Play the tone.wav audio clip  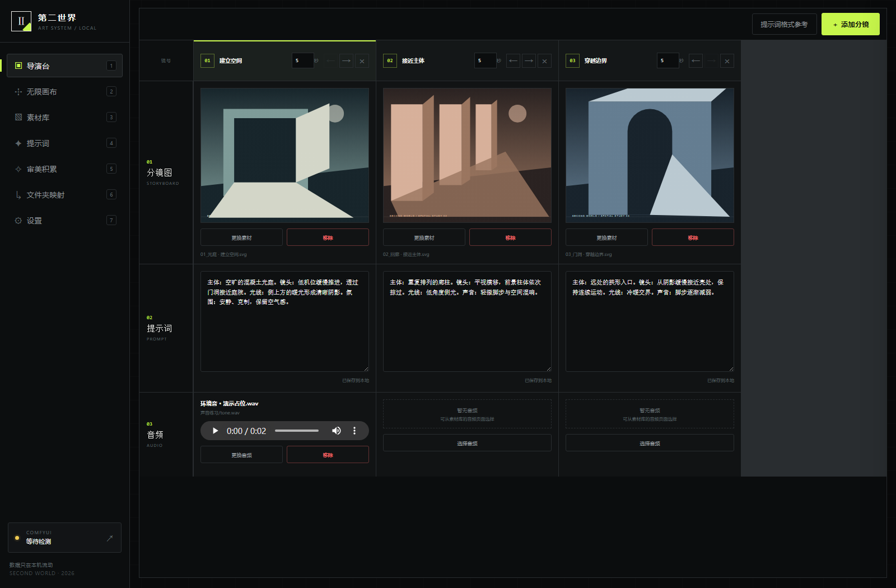pyautogui.click(x=215, y=431)
